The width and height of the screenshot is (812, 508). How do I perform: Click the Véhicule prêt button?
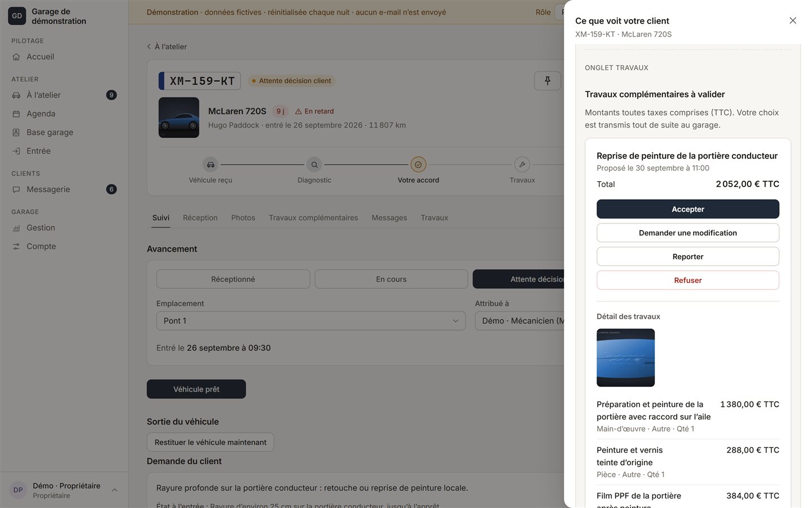coord(196,389)
